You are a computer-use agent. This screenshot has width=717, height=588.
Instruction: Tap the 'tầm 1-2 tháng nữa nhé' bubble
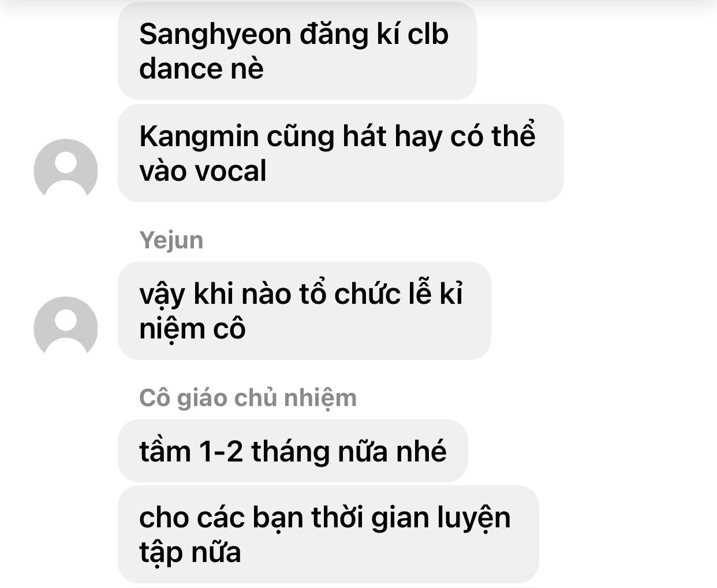(x=293, y=451)
